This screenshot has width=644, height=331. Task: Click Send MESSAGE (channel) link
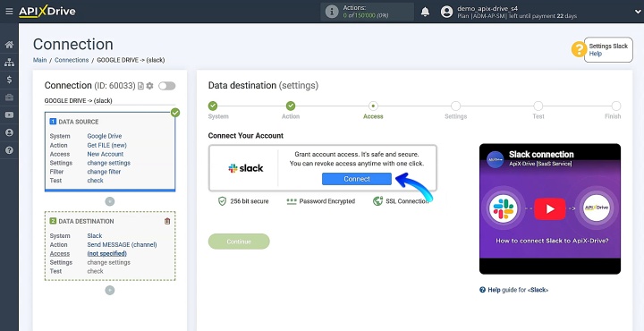122,244
